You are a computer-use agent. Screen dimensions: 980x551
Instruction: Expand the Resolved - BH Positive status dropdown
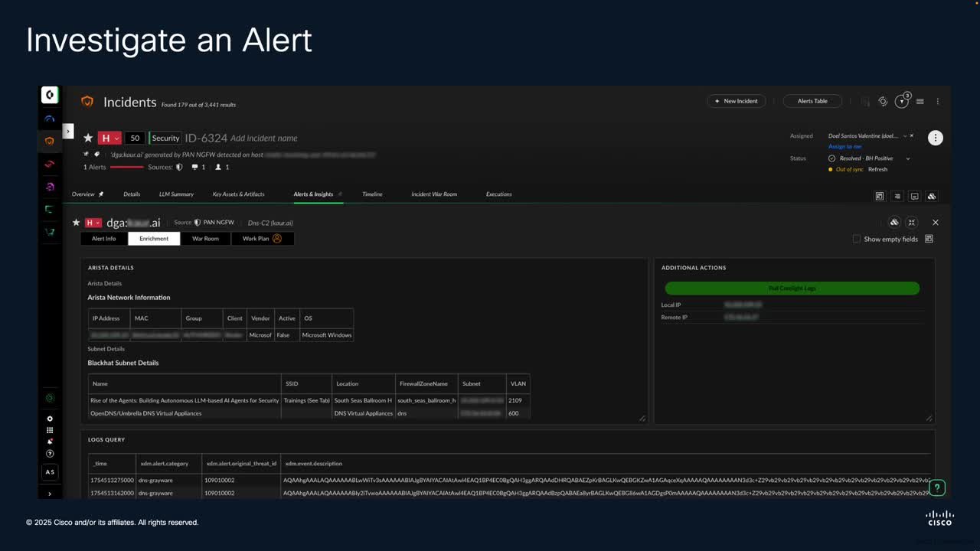[x=908, y=158]
